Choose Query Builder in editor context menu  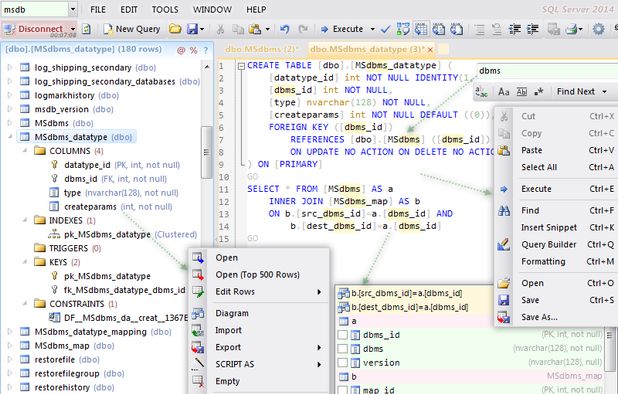coord(556,245)
